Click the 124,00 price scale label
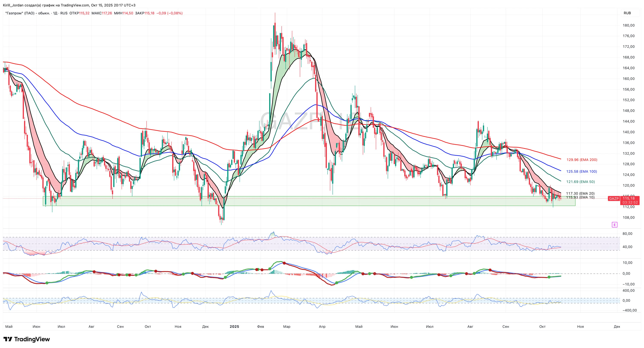The width and height of the screenshot is (644, 348). [629, 175]
